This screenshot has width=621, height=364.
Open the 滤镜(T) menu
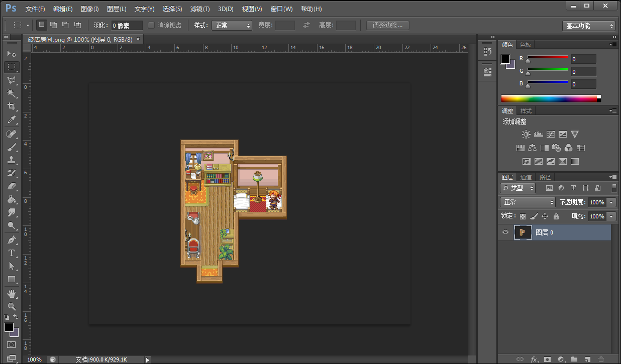coord(200,9)
